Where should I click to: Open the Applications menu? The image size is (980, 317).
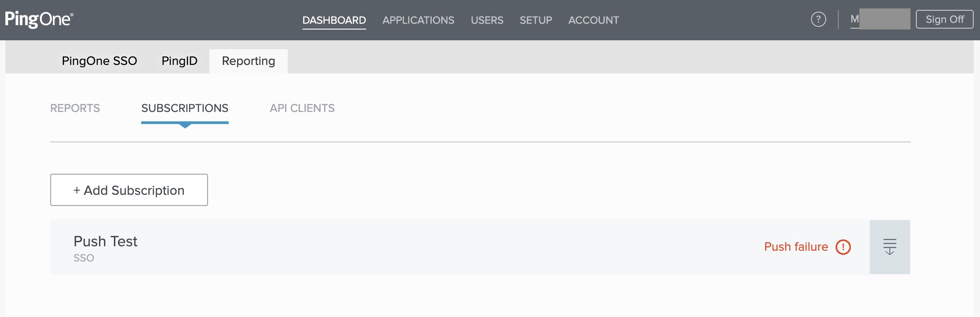[418, 20]
